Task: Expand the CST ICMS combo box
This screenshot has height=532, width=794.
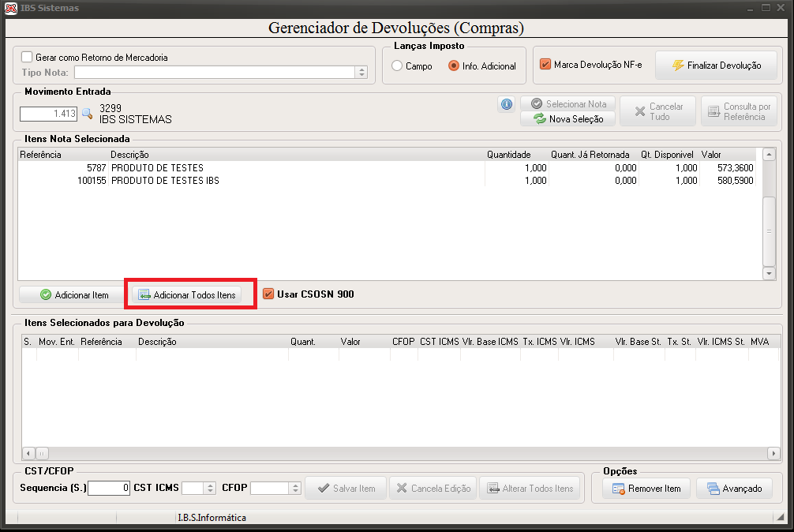Action: (x=210, y=488)
